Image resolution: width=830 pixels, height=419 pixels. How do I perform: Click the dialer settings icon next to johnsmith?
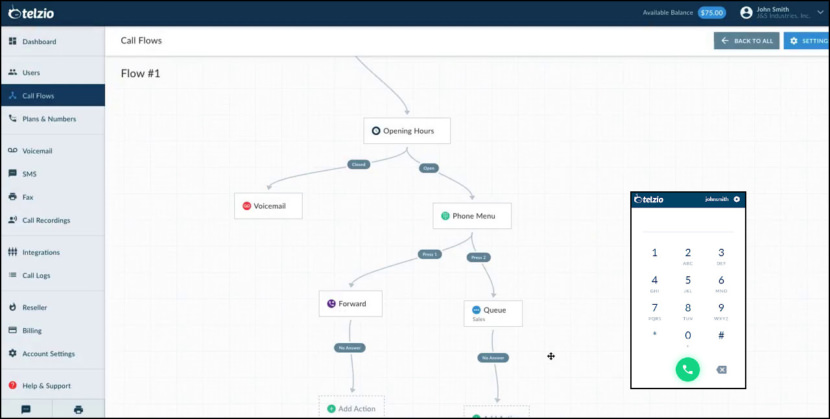(736, 199)
